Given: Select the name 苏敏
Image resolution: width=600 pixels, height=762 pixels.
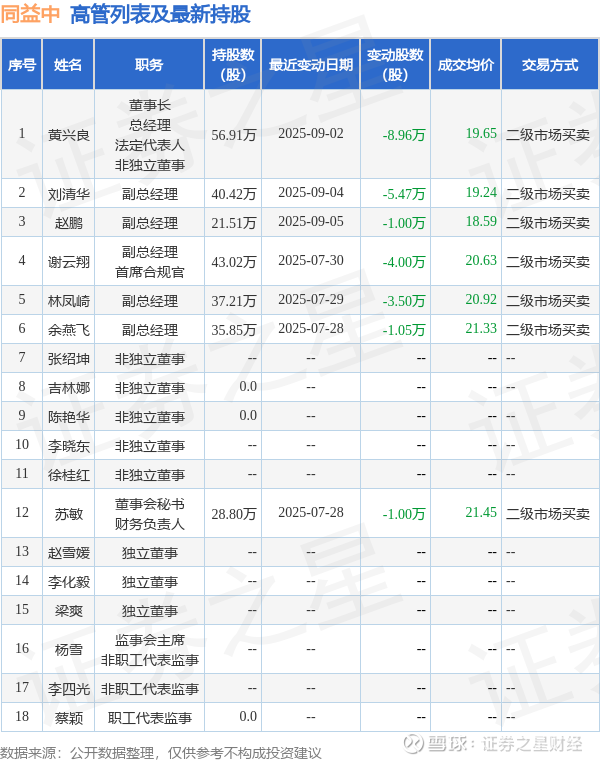Looking at the screenshot, I should pos(69,514).
